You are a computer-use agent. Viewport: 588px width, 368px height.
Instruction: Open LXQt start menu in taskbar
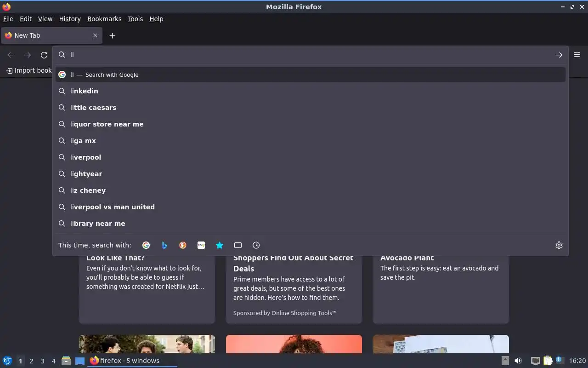[x=7, y=361]
